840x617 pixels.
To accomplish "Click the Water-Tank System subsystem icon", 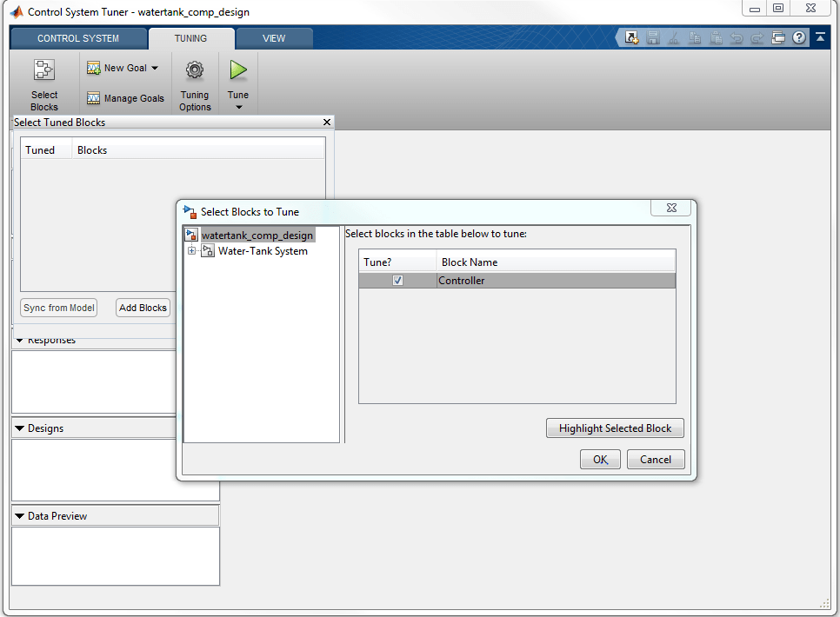I will pyautogui.click(x=208, y=250).
